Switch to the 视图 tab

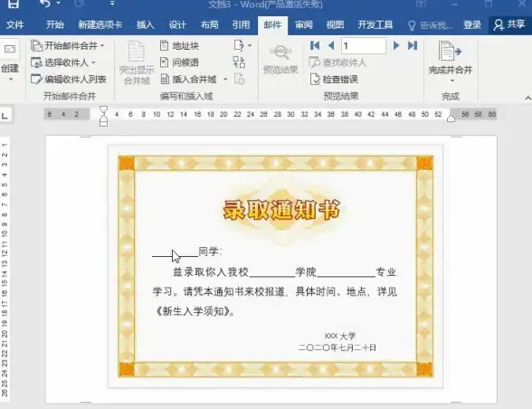point(335,24)
